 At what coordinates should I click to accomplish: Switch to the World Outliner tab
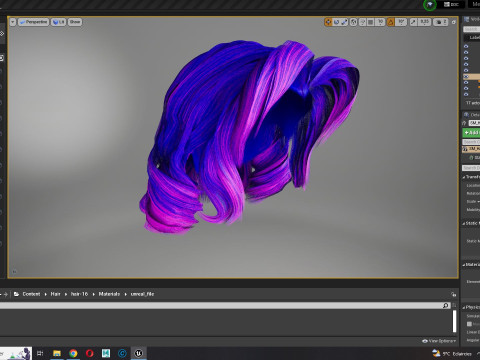(472, 19)
